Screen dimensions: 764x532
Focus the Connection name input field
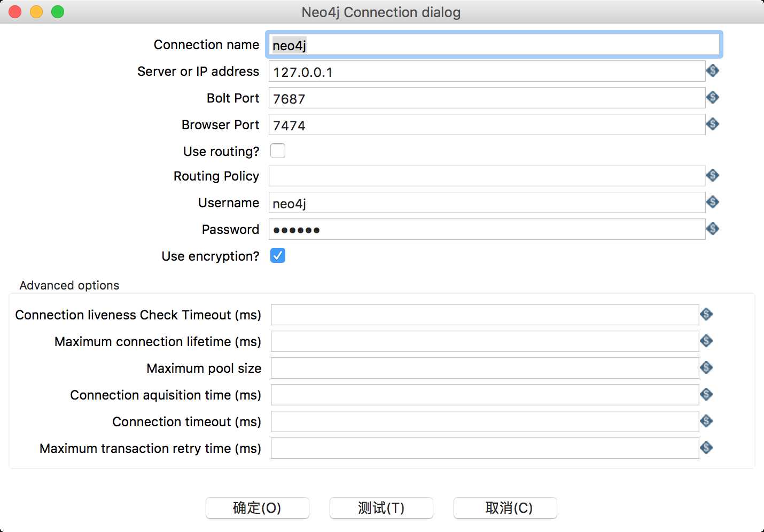coord(494,44)
